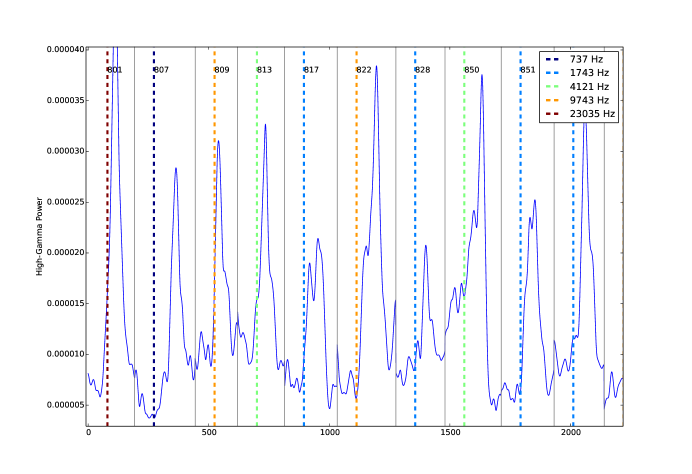
Task: Click the 0.000025 y-axis tick label
Action: [x=65, y=202]
